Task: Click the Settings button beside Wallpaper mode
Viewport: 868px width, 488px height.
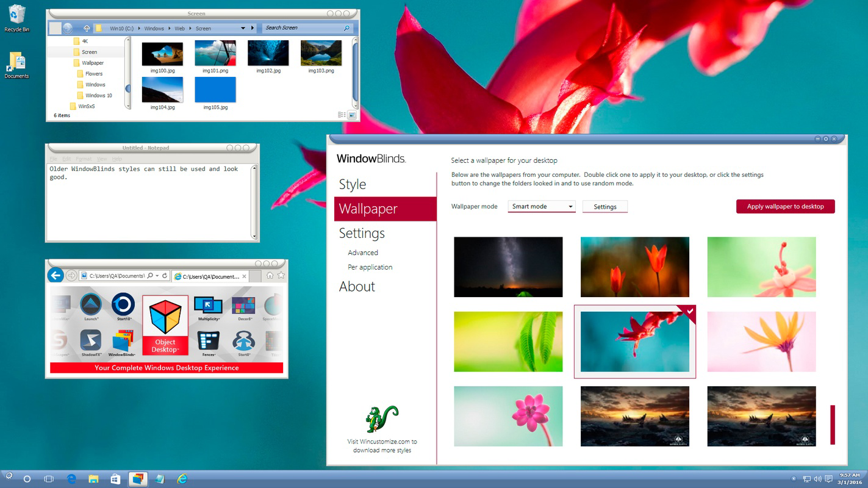Action: click(605, 207)
